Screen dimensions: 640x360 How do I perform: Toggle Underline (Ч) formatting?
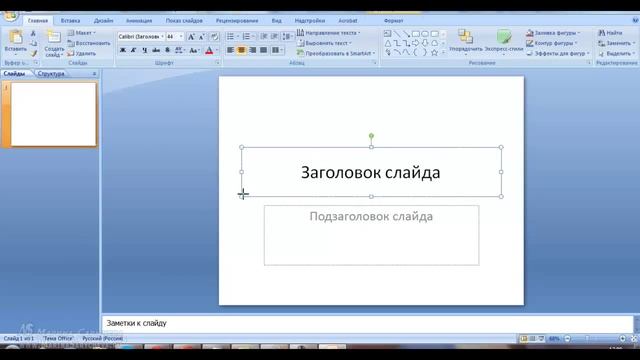click(x=144, y=50)
